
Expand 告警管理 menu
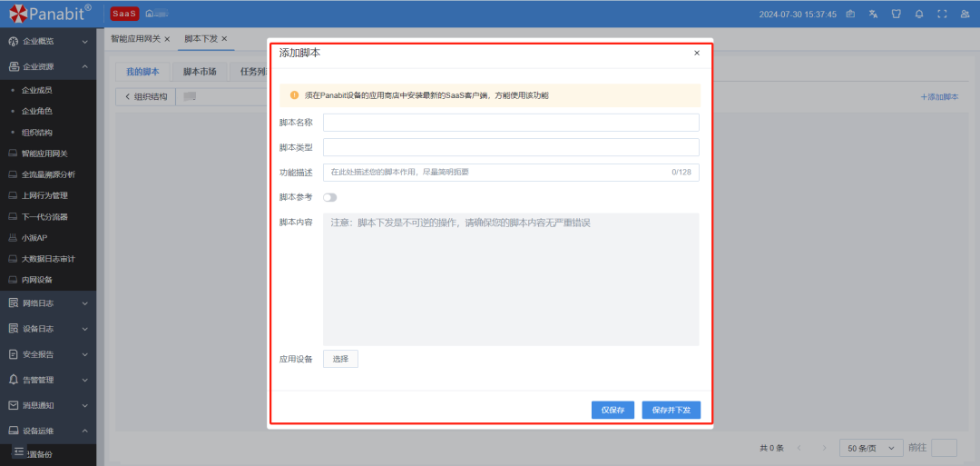point(48,380)
